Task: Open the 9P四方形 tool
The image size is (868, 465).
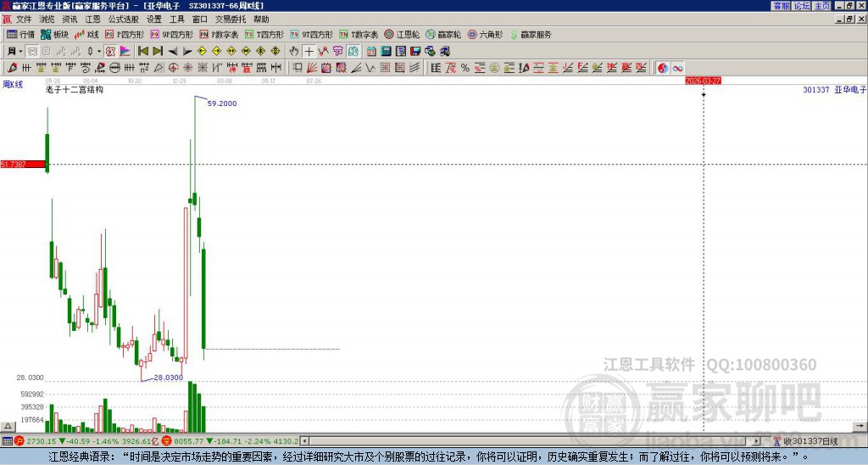Action: tap(172, 34)
